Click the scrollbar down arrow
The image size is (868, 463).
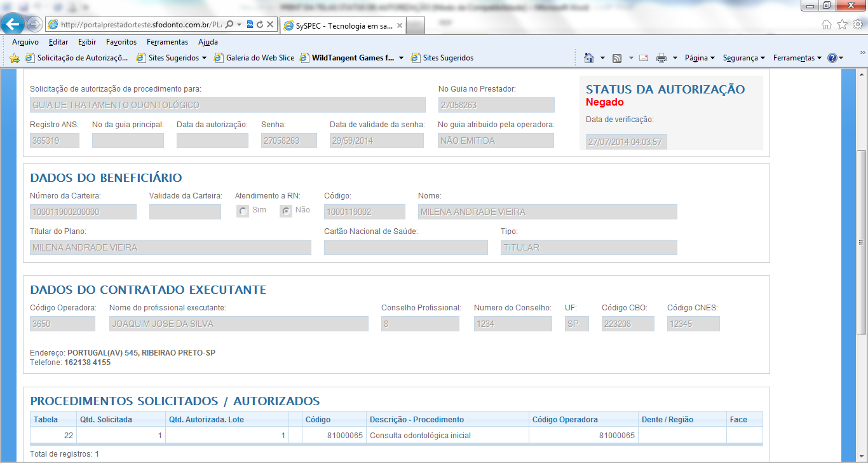click(862, 456)
